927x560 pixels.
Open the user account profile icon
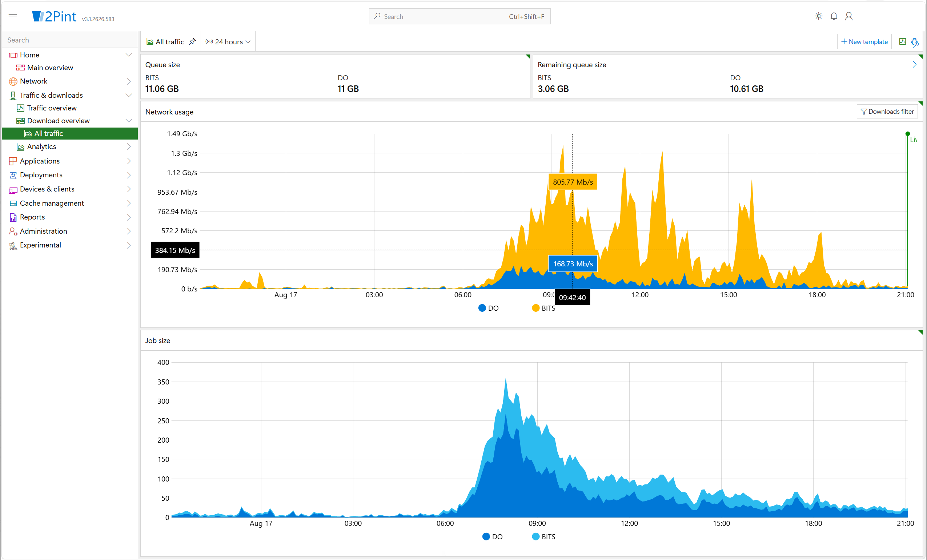pos(849,16)
